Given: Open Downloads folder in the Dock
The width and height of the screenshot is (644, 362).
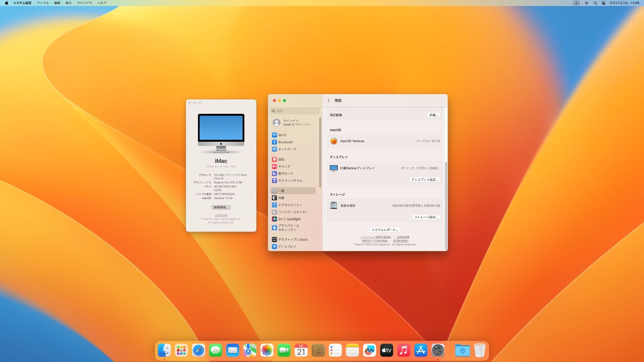Looking at the screenshot, I should pos(462,350).
